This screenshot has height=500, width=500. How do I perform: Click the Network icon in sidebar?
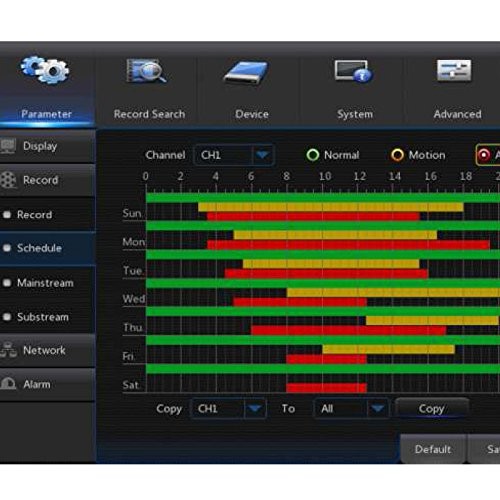[x=8, y=350]
